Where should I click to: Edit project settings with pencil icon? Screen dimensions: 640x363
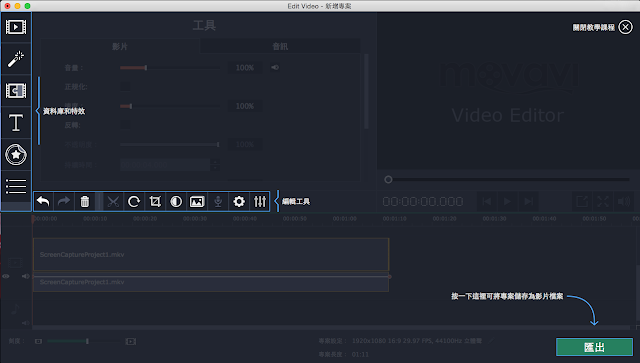(491, 341)
